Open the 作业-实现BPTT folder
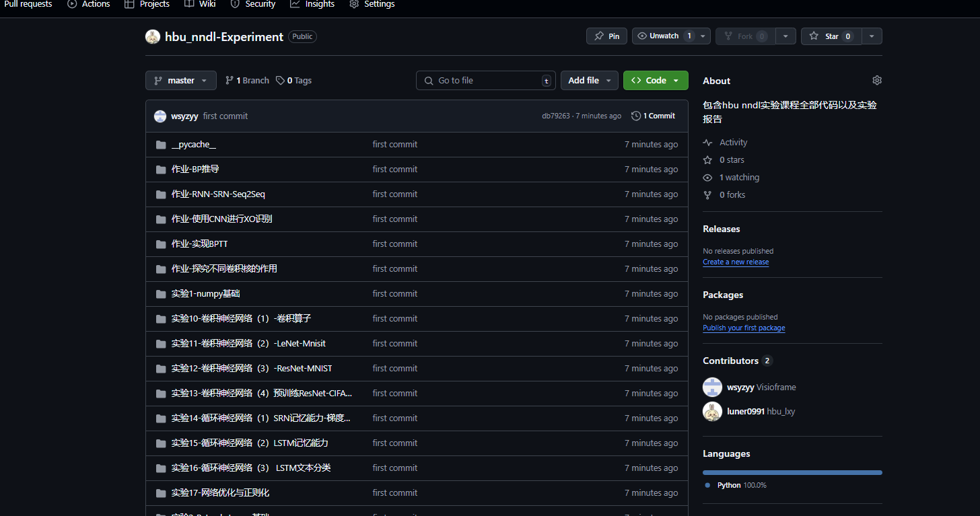This screenshot has height=516, width=980. (199, 244)
